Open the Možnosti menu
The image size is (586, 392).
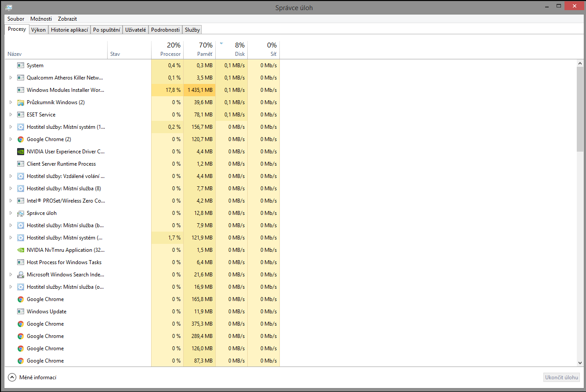(x=41, y=19)
